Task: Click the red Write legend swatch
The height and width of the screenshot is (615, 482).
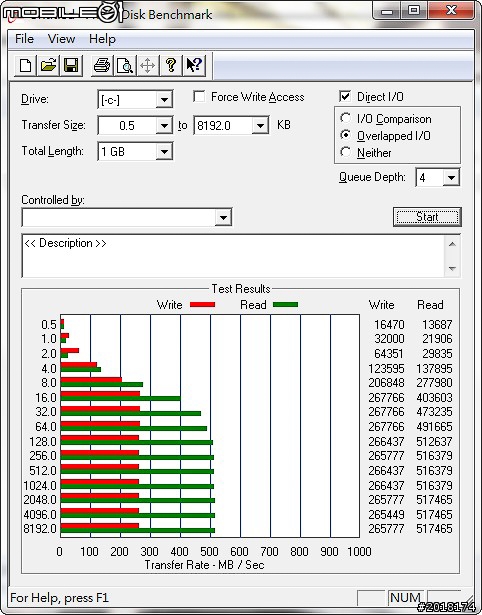Action: click(x=202, y=305)
